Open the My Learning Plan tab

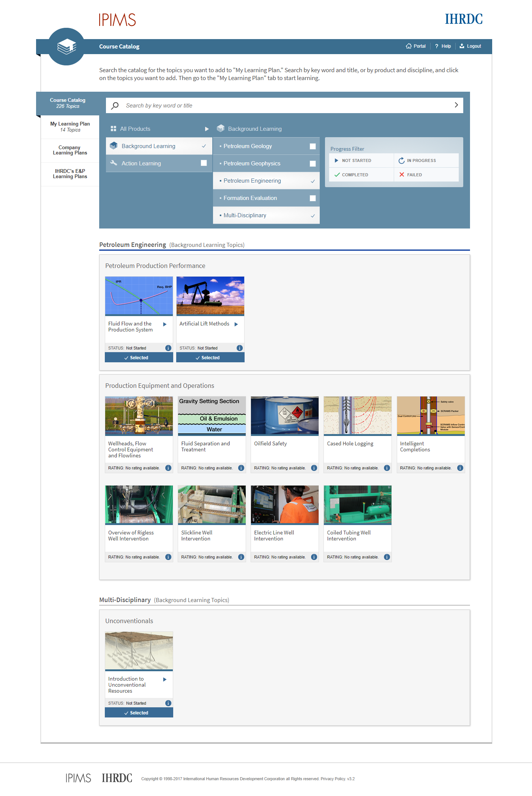point(70,127)
